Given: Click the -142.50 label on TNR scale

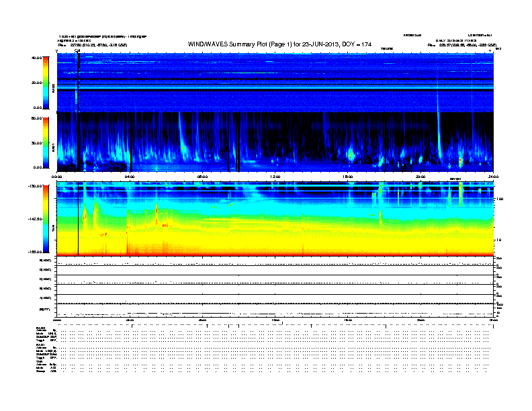Looking at the screenshot, I should 35,219.
